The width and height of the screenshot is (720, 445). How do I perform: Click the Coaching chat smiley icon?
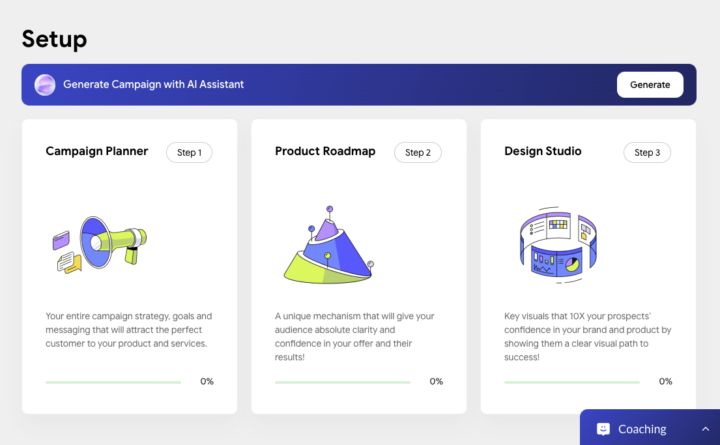[x=603, y=429]
